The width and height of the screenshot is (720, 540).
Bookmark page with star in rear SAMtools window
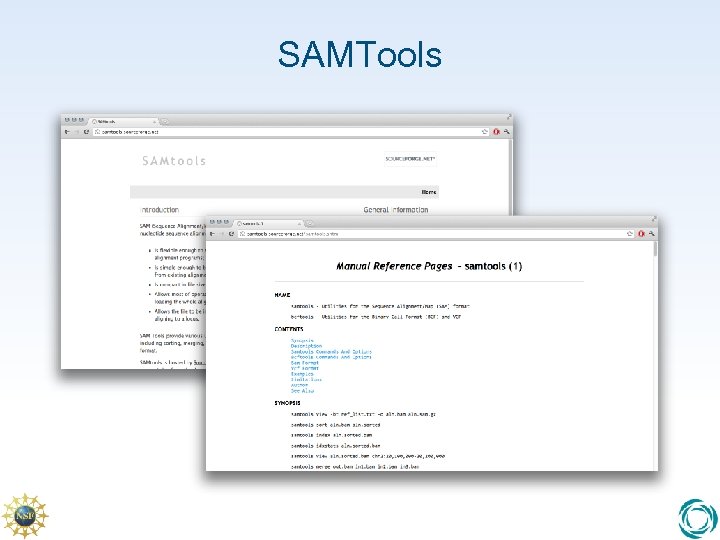tap(485, 132)
